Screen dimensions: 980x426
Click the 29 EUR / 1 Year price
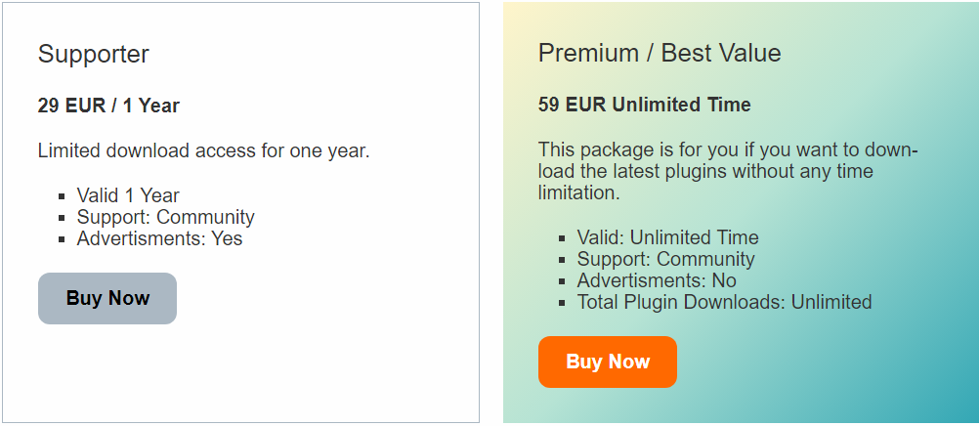pos(108,106)
